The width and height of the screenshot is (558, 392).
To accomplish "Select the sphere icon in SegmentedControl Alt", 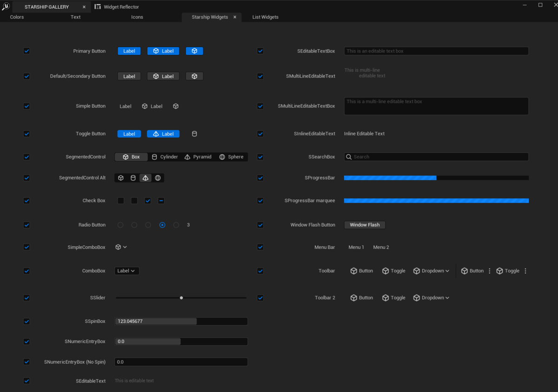I will coord(158,178).
